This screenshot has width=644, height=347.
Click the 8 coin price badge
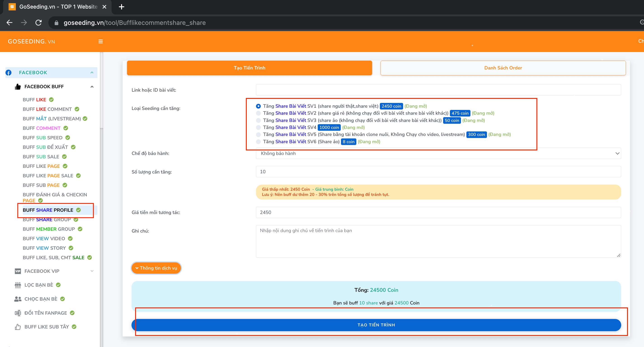(x=348, y=142)
